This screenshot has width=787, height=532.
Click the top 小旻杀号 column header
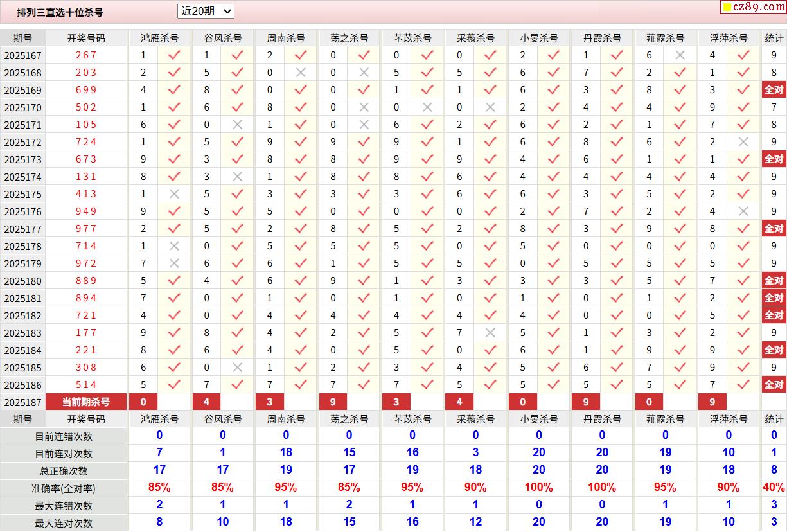point(539,38)
